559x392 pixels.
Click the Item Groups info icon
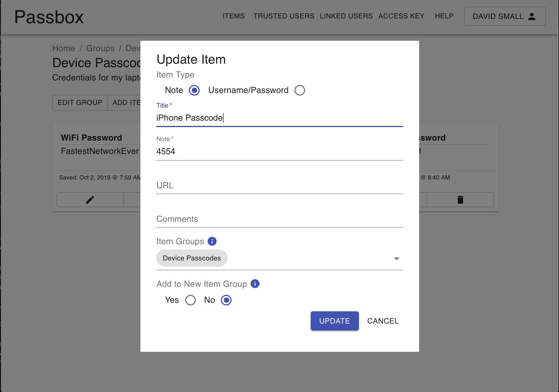pos(212,241)
